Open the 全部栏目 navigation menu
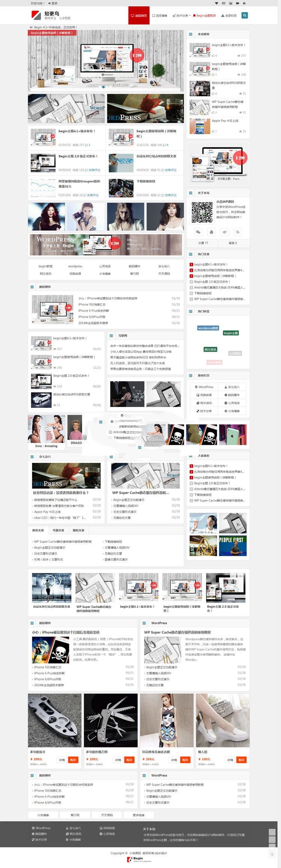The width and height of the screenshot is (281, 868). (x=229, y=16)
